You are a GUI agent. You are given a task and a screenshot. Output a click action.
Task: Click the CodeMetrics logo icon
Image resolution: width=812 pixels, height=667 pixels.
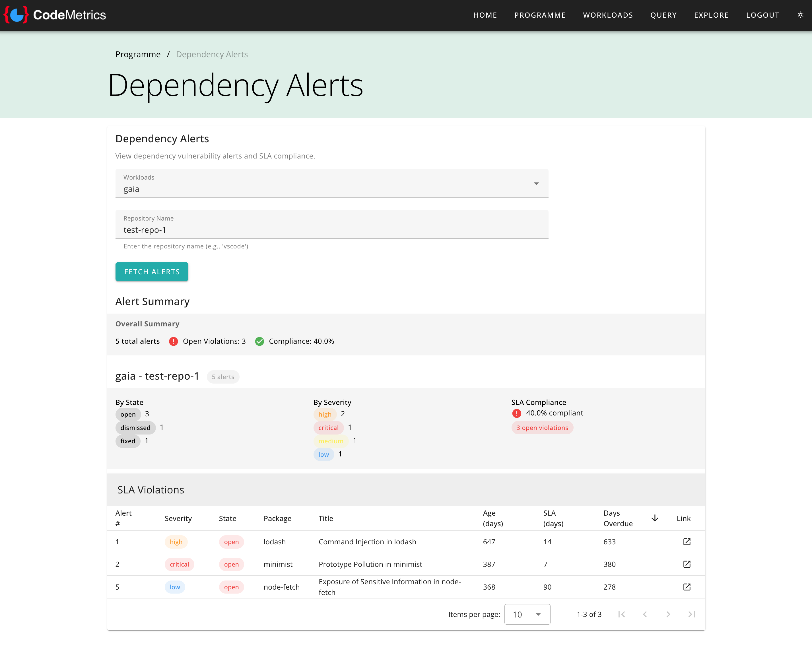coord(16,15)
